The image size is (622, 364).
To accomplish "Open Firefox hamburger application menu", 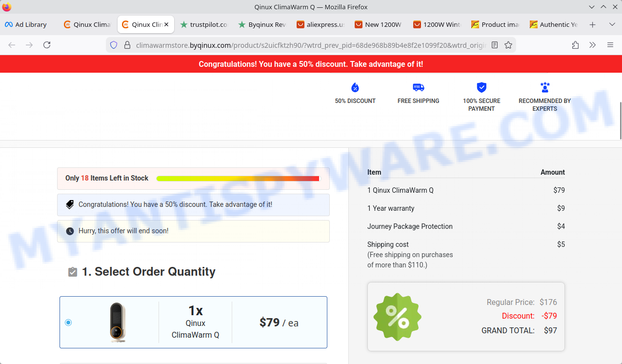I will (x=610, y=45).
